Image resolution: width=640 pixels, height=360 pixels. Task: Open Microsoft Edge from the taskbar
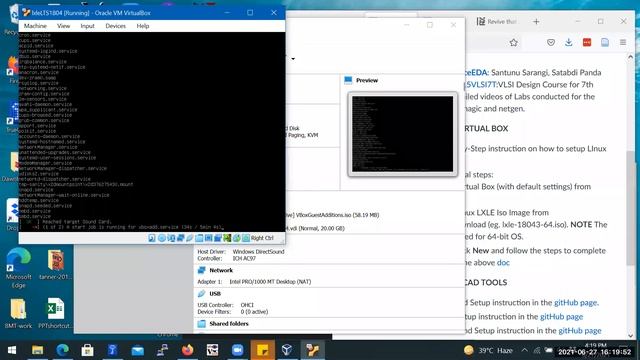pos(62,350)
